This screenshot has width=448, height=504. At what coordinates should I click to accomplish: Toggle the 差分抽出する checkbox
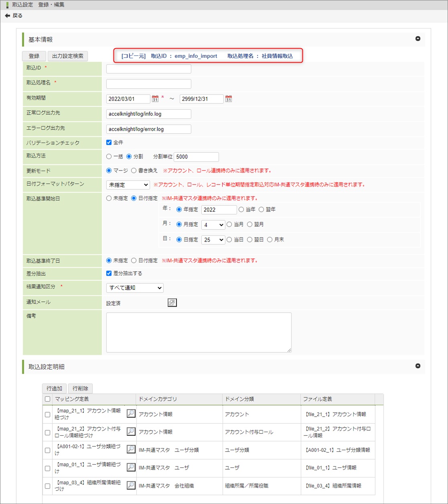point(109,273)
